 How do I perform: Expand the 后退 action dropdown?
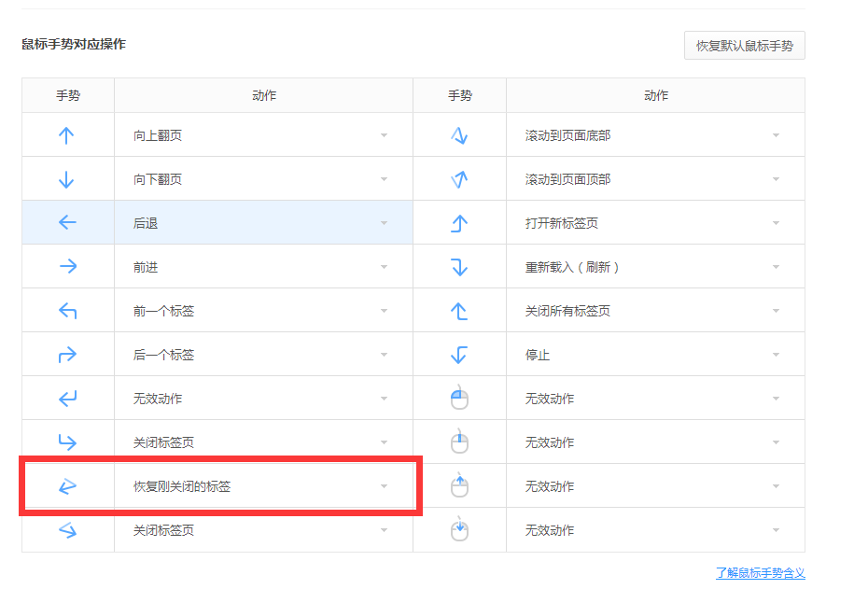coord(262,223)
